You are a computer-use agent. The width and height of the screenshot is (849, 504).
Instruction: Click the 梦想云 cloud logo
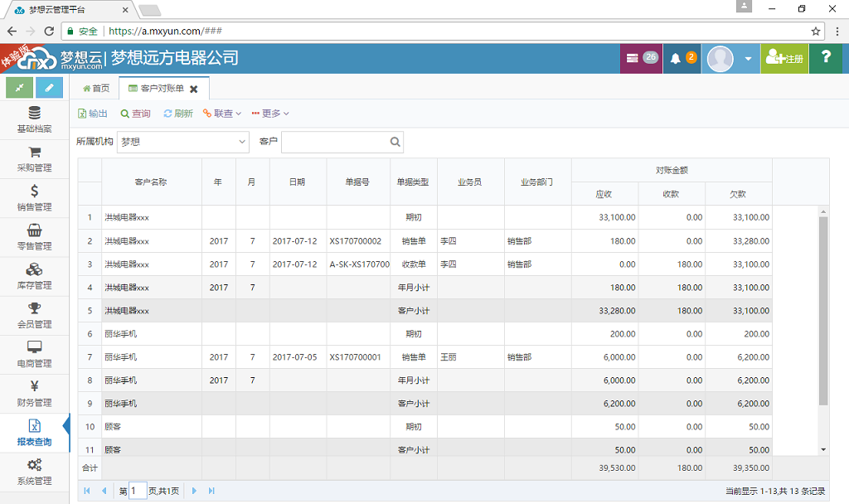click(36, 59)
